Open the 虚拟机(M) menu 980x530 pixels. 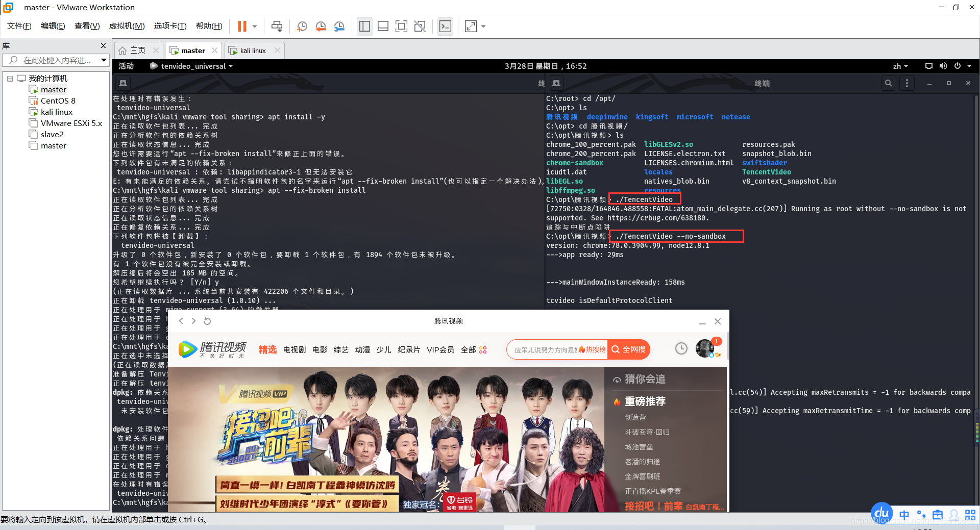click(127, 26)
